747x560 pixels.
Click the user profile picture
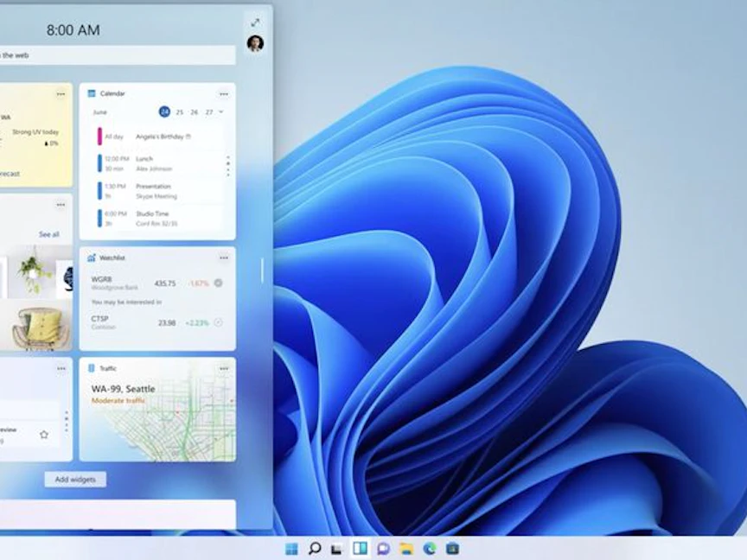point(255,43)
